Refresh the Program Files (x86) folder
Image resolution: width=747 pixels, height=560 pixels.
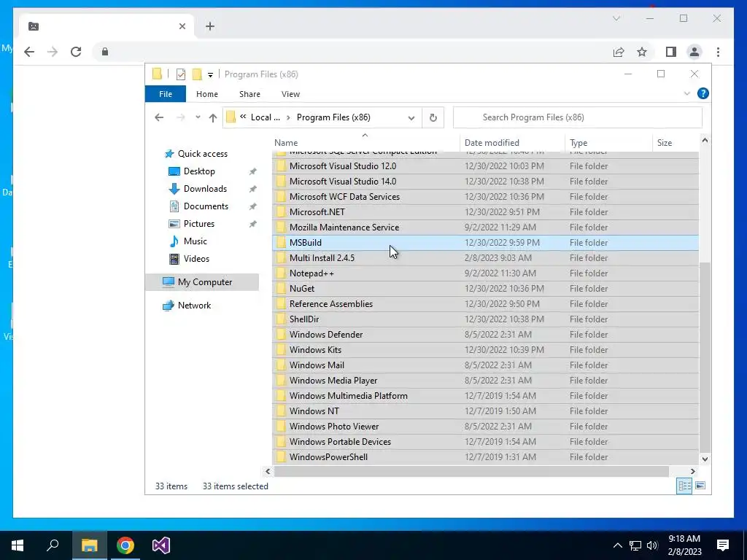click(433, 117)
